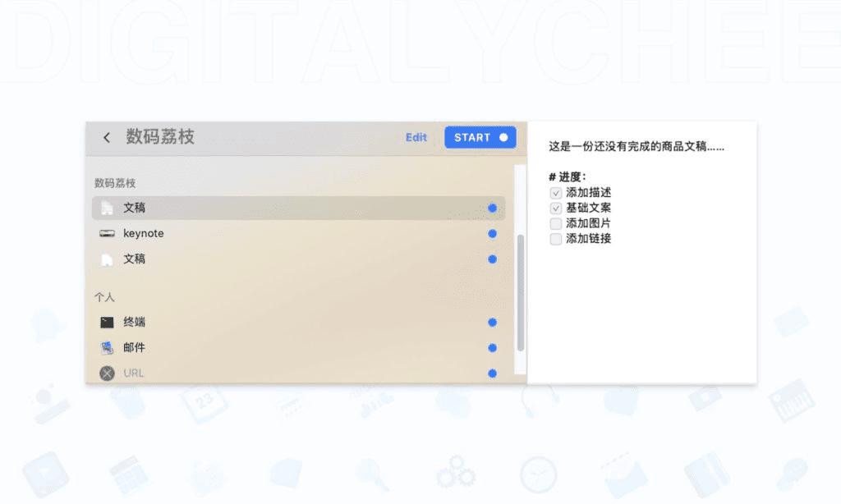Click the Edit link
This screenshot has height=504, width=841.
coord(416,137)
